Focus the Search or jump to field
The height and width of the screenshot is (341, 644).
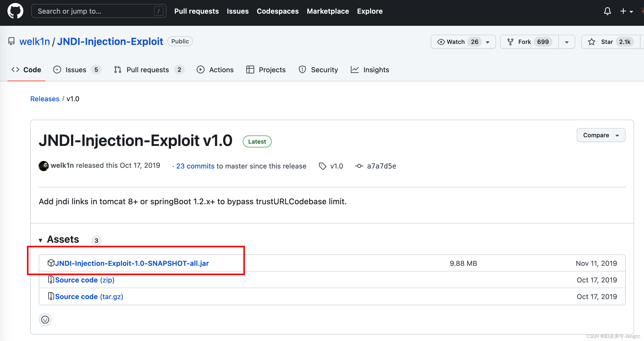click(x=99, y=11)
